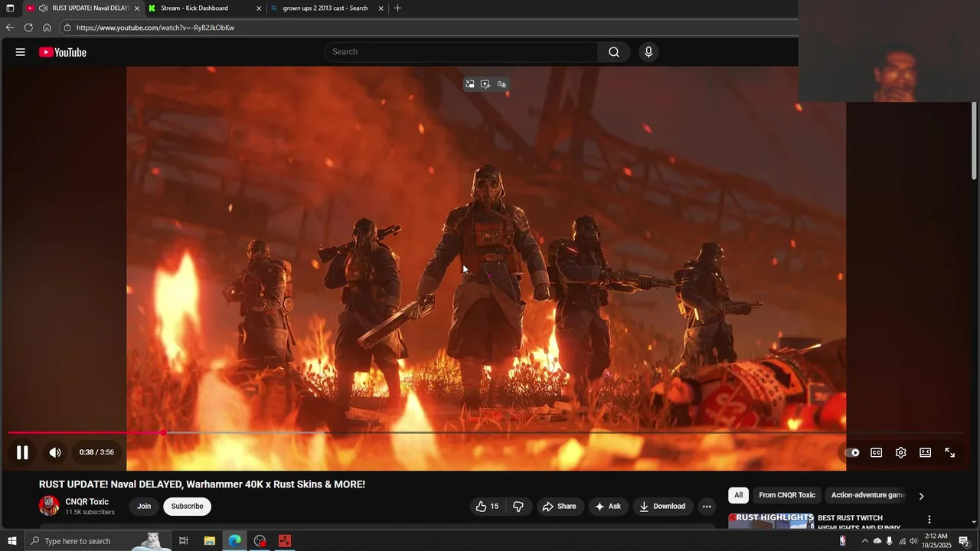
Task: Open the Ask AI button
Action: 608,506
